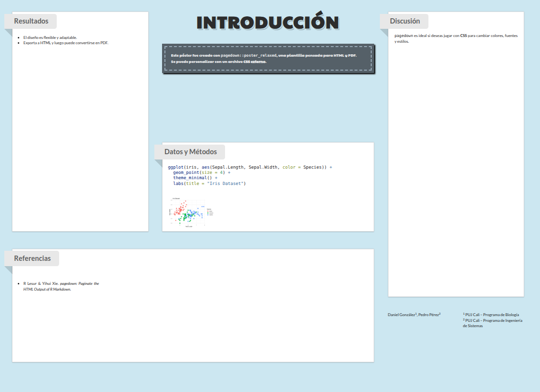Click the Referencias section heading
The height and width of the screenshot is (392, 540).
32,258
